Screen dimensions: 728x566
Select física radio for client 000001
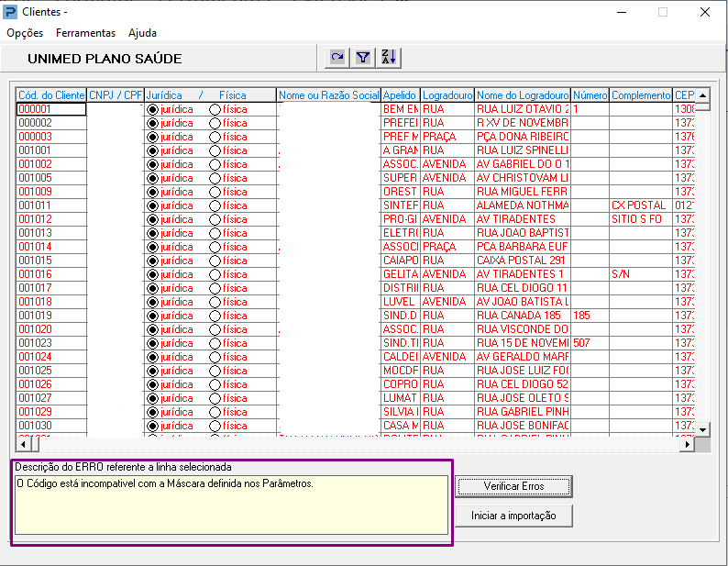click(215, 110)
